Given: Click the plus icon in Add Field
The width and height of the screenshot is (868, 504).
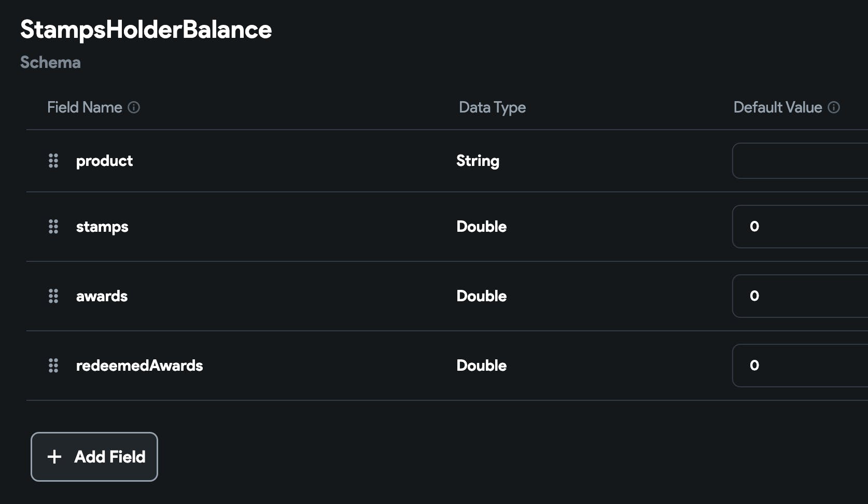Looking at the screenshot, I should coord(54,457).
